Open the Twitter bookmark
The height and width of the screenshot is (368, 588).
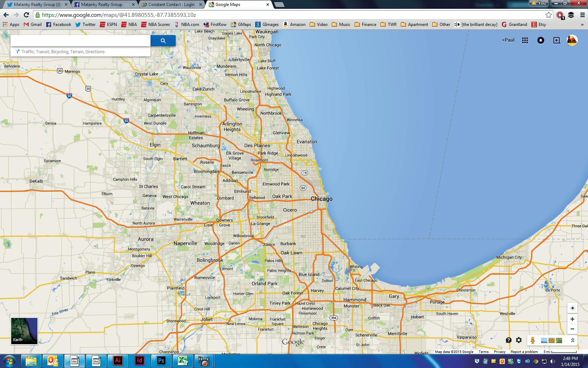[85, 25]
